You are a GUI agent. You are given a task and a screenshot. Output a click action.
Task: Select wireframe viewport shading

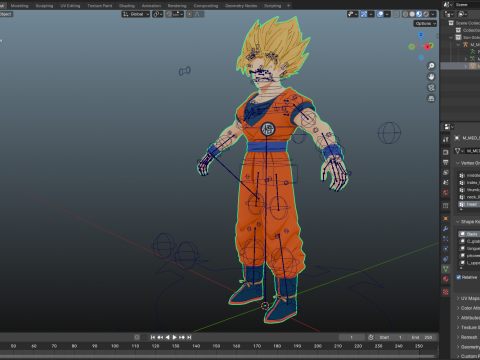[405, 14]
